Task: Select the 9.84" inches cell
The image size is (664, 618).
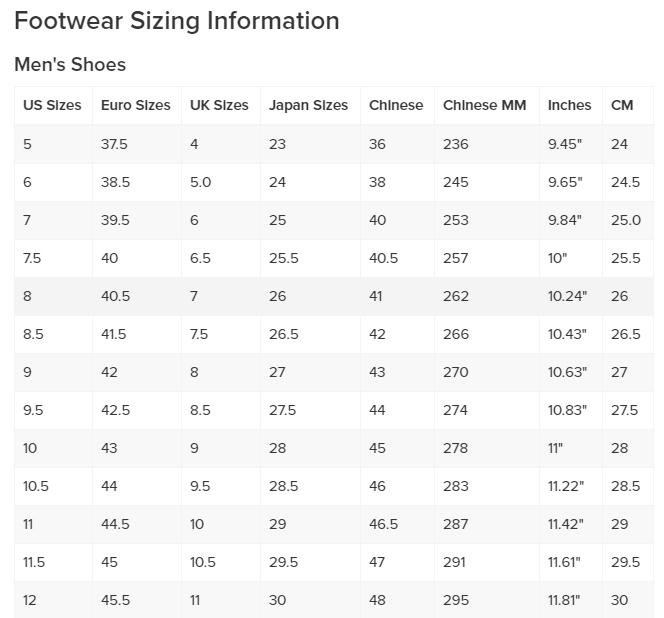Action: click(x=565, y=220)
